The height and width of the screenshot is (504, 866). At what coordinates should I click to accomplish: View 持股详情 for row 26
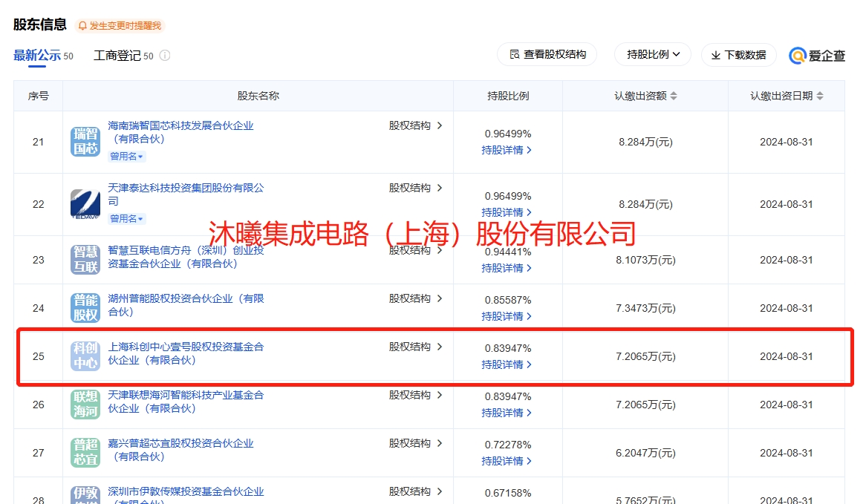point(507,413)
